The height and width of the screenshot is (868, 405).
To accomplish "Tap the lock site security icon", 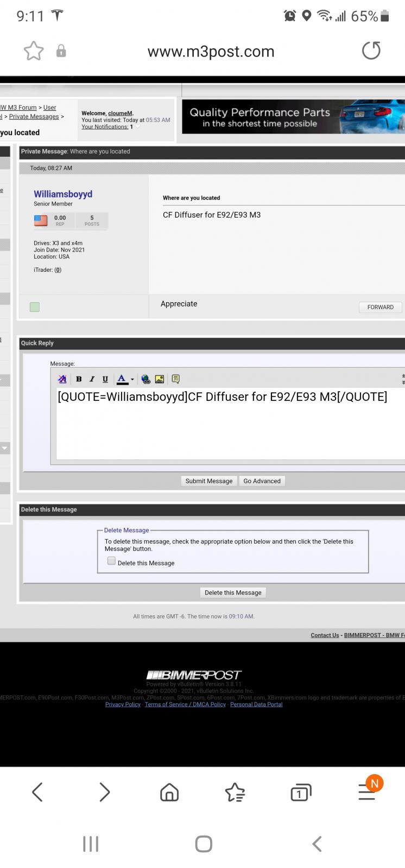I will coord(61,51).
